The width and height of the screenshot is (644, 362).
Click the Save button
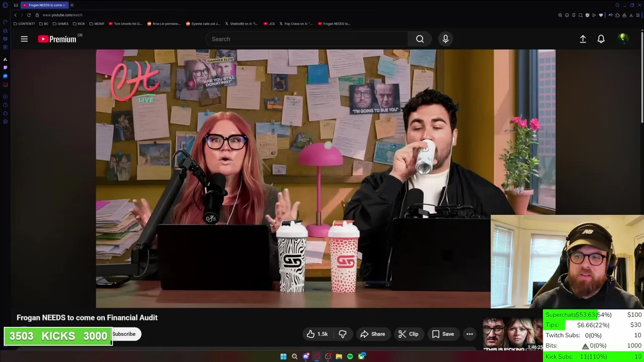click(x=443, y=334)
